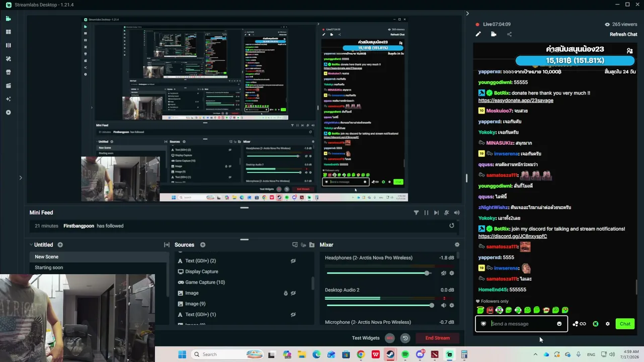Open the app store icon in left sidebar
This screenshot has height=362, width=644.
[x=8, y=72]
